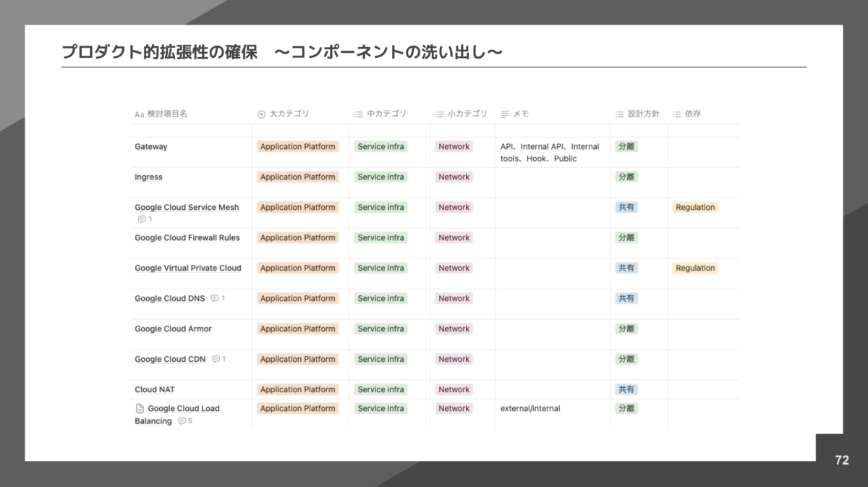Click the Aa icon on 検討項目名 header
Image resolution: width=868 pixels, height=487 pixels.
139,114
